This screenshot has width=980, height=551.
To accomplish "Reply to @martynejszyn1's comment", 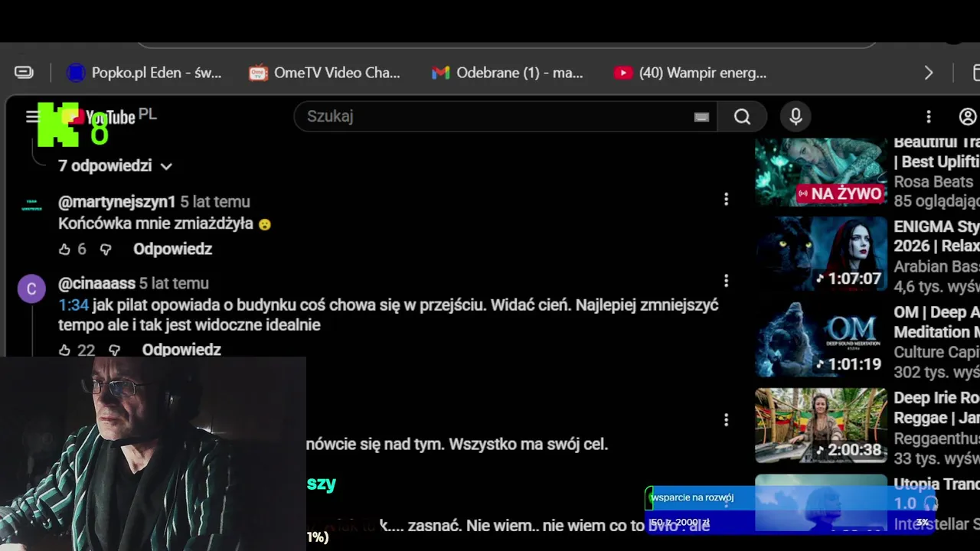I will (x=172, y=249).
